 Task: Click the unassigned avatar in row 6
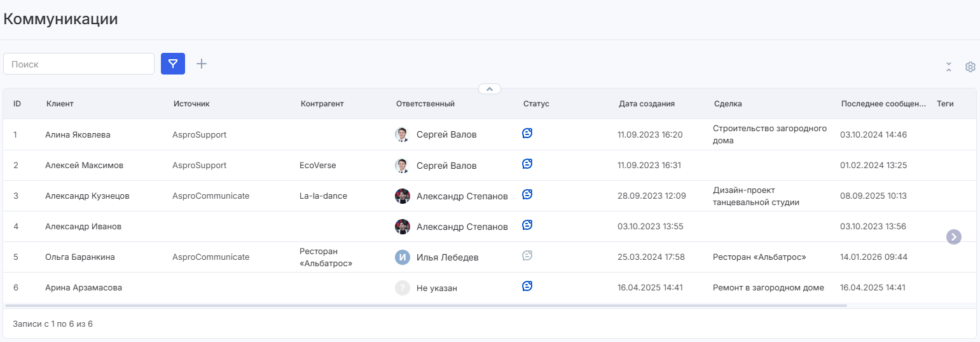coord(402,288)
